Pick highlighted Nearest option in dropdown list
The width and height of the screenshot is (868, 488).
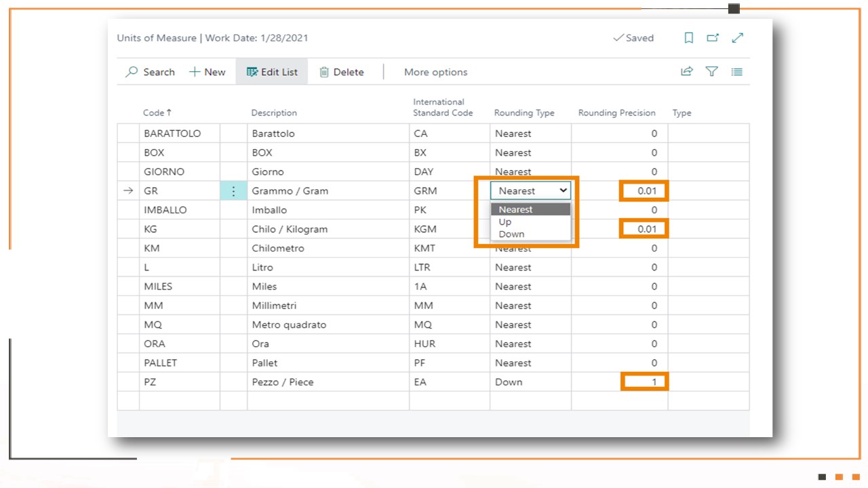coord(531,209)
